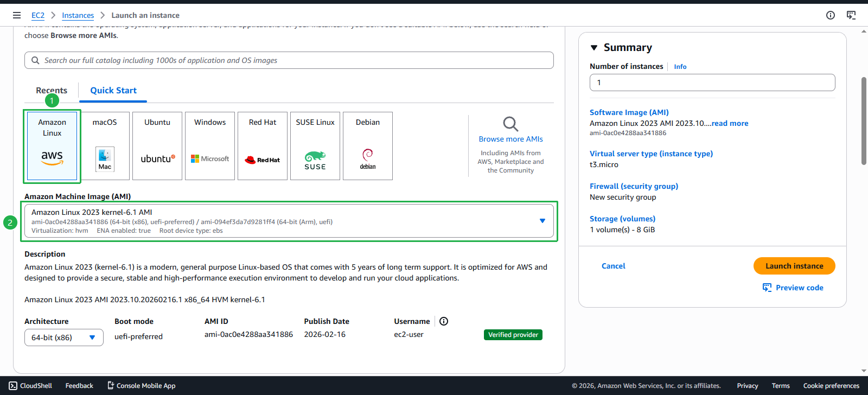Screen dimensions: 868x395
Task: Click the 1 volume(s) - 8 GiB text
Action: [622, 230]
